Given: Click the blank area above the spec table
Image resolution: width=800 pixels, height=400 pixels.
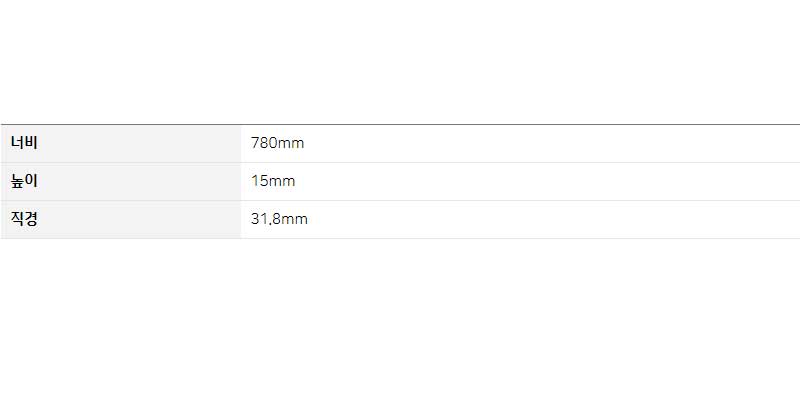Looking at the screenshot, I should pos(400,61).
